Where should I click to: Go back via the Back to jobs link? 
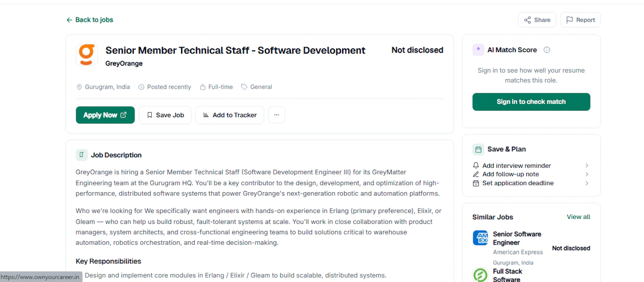tap(90, 20)
